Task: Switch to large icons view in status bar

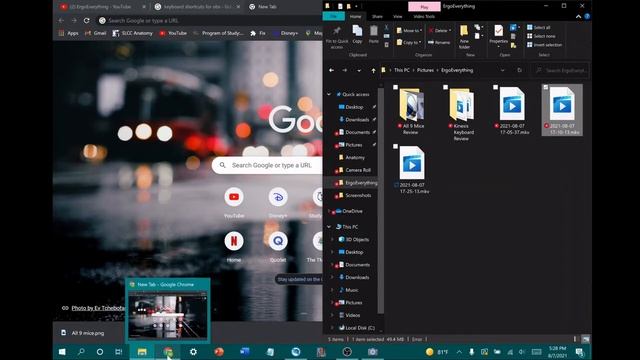Action: (586, 339)
